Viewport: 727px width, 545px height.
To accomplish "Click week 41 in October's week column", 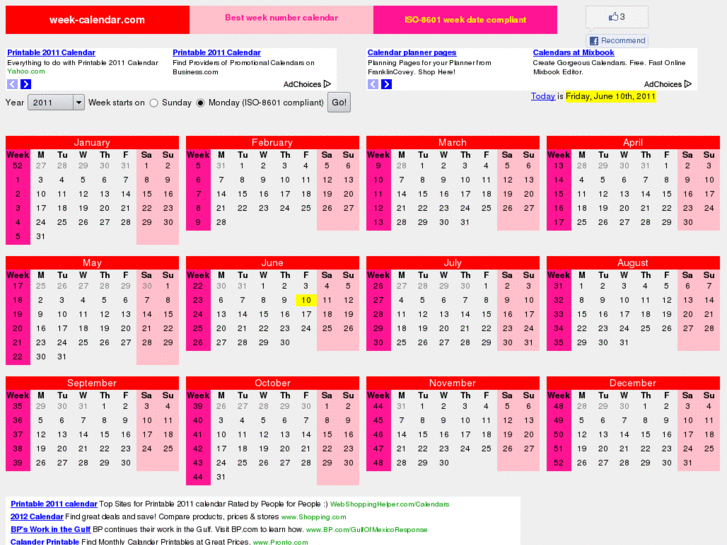I will coord(198,435).
